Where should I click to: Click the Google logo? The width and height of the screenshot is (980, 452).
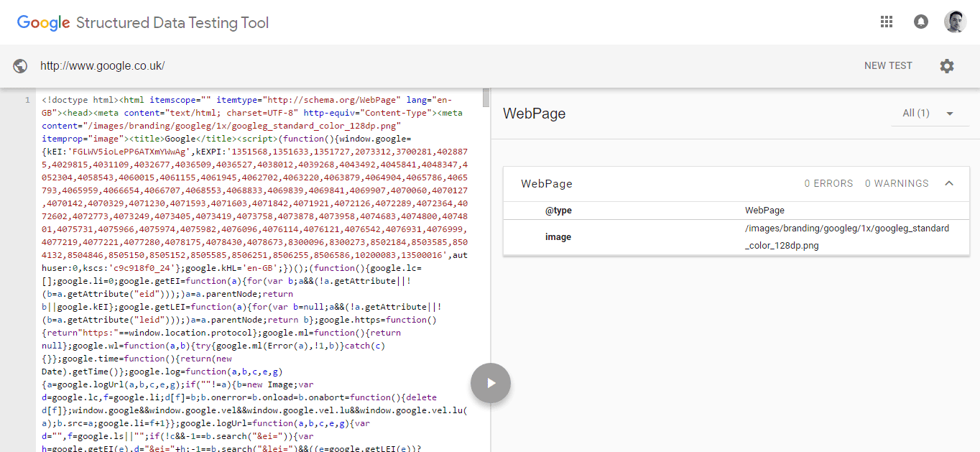tap(42, 22)
